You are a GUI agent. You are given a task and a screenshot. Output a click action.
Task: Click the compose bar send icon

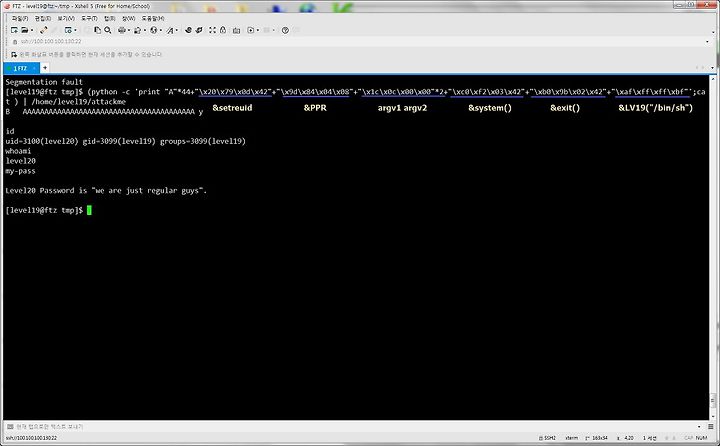coord(10,427)
